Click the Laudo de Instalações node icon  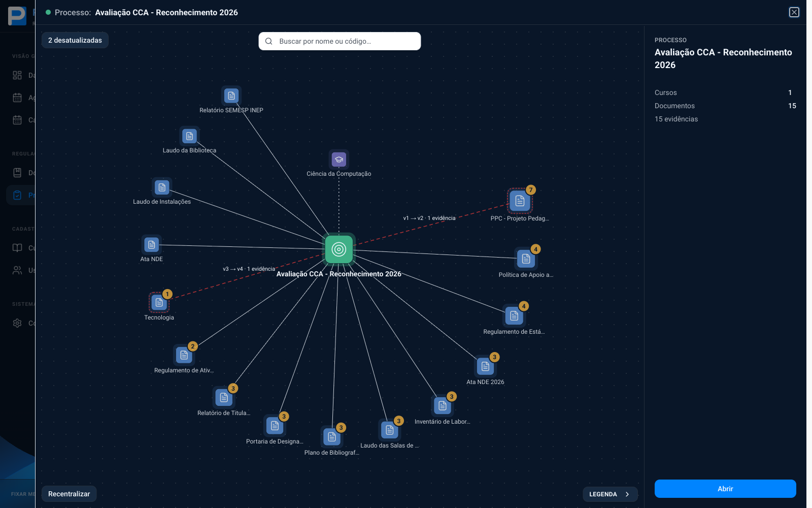point(162,187)
